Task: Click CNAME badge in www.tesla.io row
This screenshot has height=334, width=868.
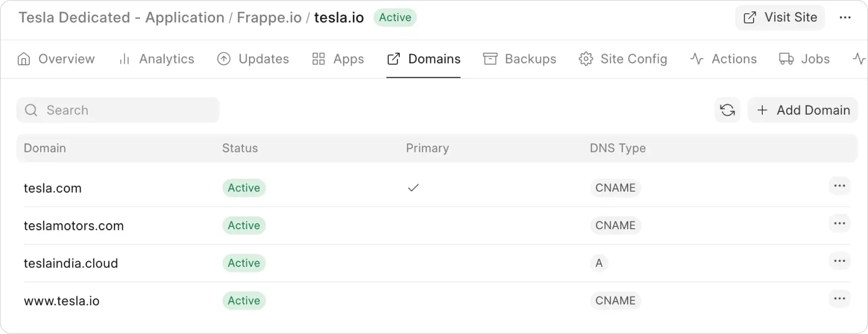Action: (x=616, y=300)
